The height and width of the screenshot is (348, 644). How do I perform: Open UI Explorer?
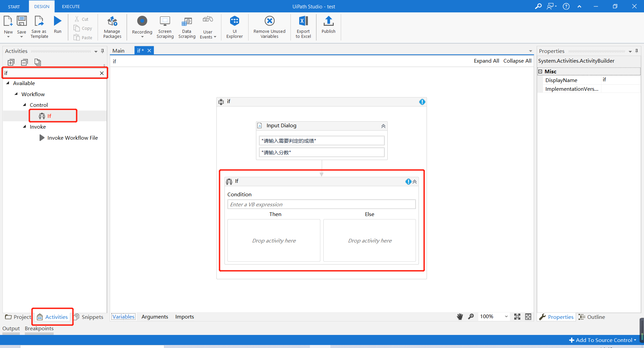tap(234, 27)
